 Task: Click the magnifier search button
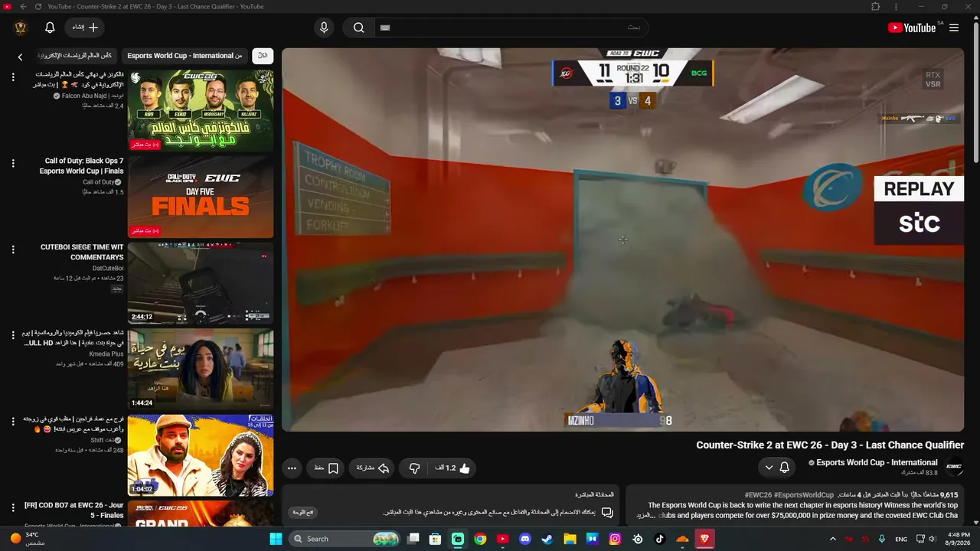point(358,28)
